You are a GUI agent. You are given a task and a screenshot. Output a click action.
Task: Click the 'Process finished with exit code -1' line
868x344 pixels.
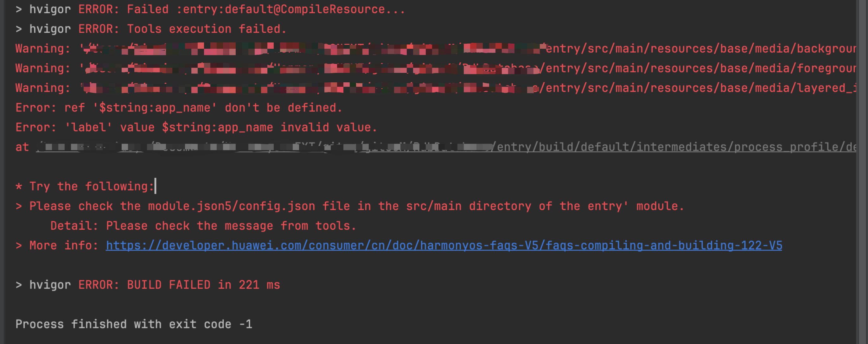pyautogui.click(x=134, y=324)
